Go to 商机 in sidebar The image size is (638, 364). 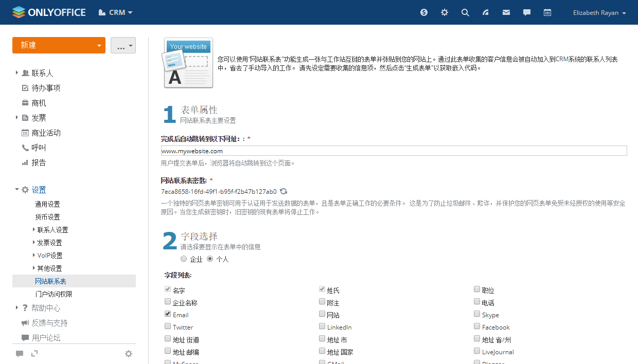(x=39, y=103)
